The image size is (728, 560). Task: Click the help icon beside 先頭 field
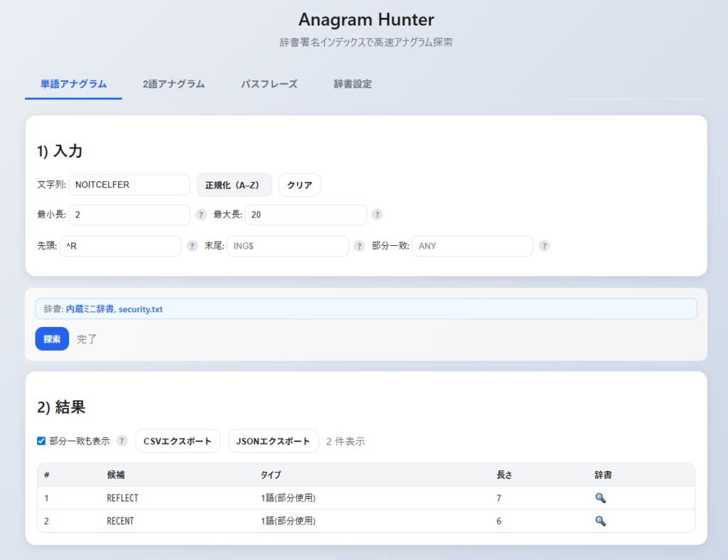coord(192,246)
